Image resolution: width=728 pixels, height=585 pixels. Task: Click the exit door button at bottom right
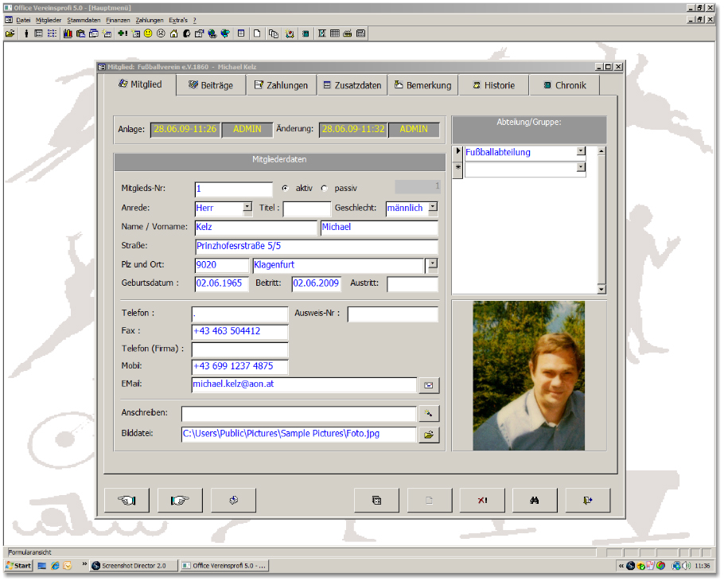(587, 501)
